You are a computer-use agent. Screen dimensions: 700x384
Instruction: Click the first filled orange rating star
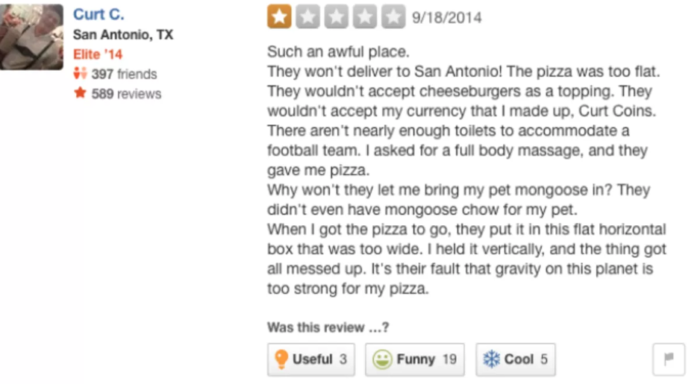pyautogui.click(x=279, y=17)
